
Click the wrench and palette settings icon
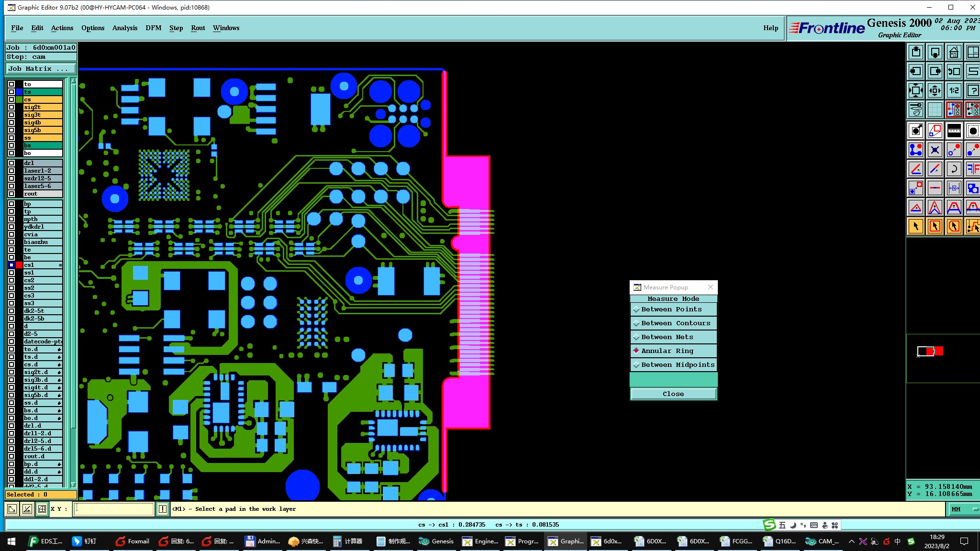pos(915,110)
